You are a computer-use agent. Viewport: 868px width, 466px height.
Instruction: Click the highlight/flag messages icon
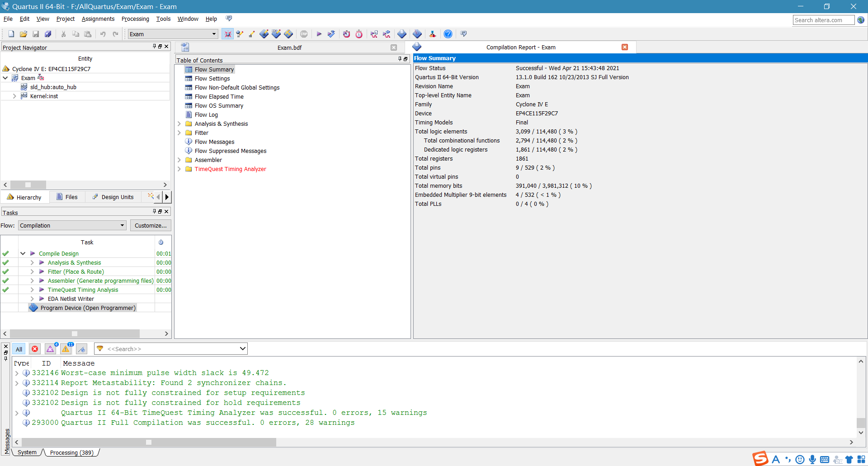tap(81, 349)
